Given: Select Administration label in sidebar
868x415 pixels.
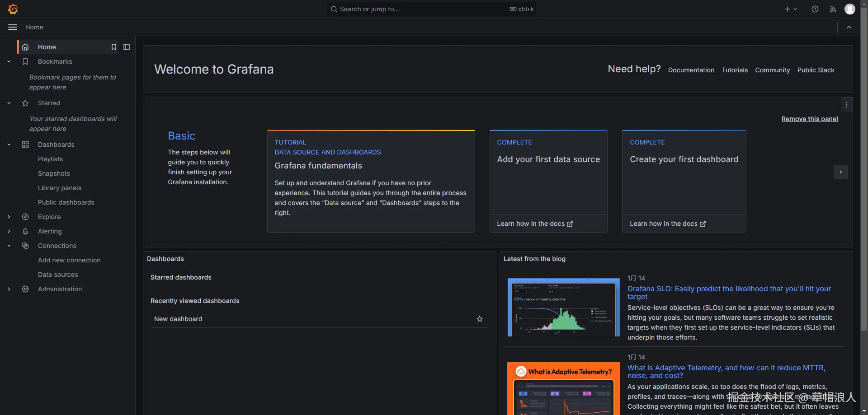Looking at the screenshot, I should pyautogui.click(x=60, y=289).
